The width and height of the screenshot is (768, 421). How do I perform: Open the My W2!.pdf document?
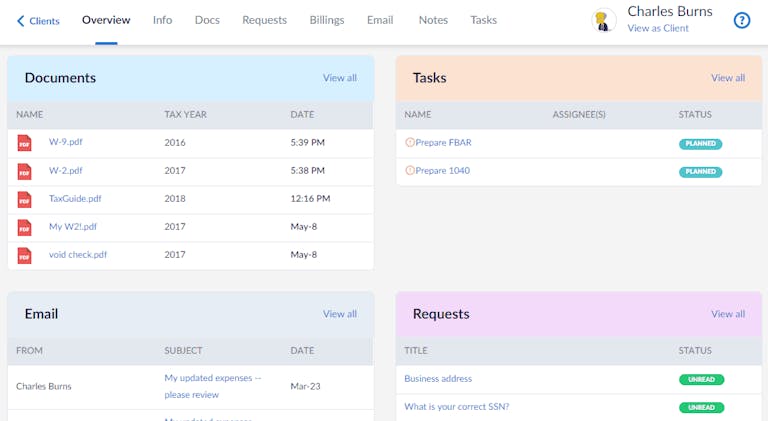click(73, 227)
